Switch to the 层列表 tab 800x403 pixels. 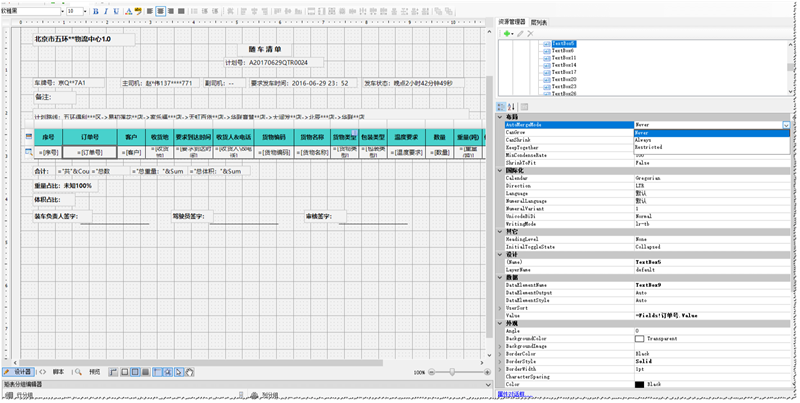tap(538, 21)
